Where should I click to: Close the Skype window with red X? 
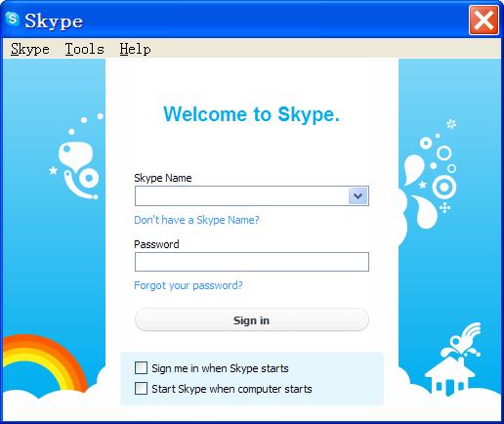(483, 21)
